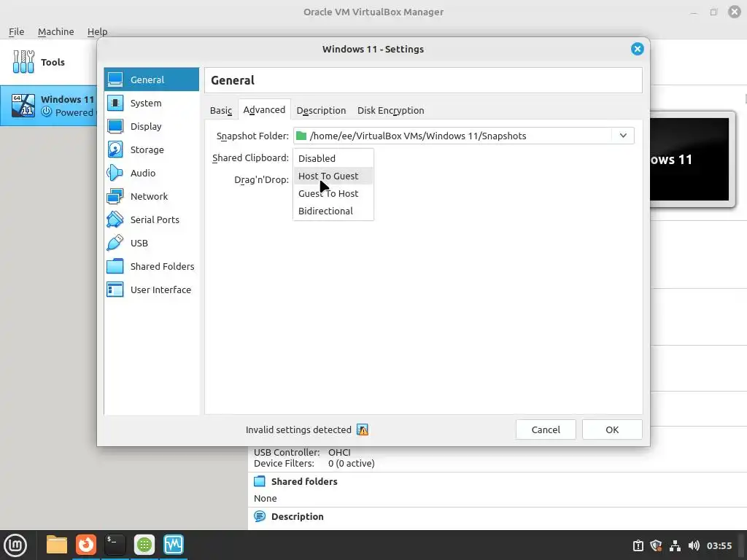Select the Display monitor icon

[115, 126]
